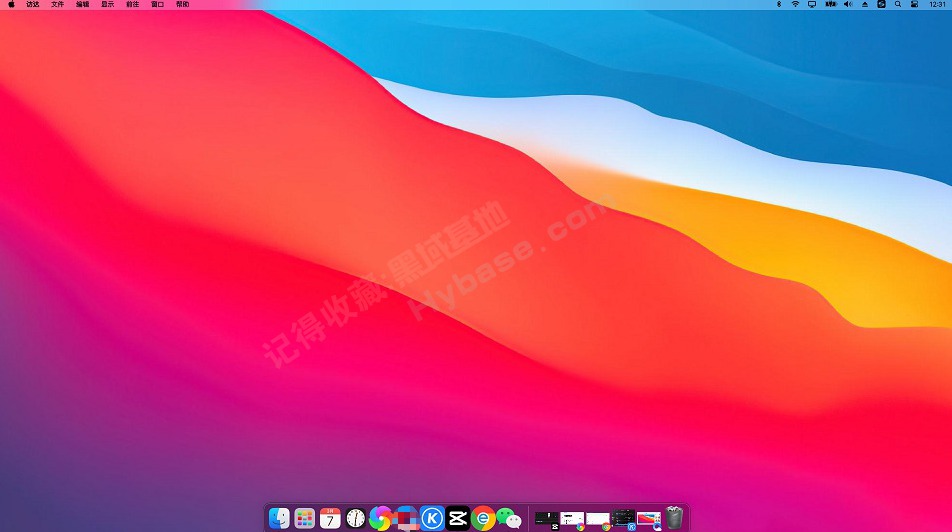Open WeChat from the Dock
The width and height of the screenshot is (952, 532).
(x=509, y=518)
